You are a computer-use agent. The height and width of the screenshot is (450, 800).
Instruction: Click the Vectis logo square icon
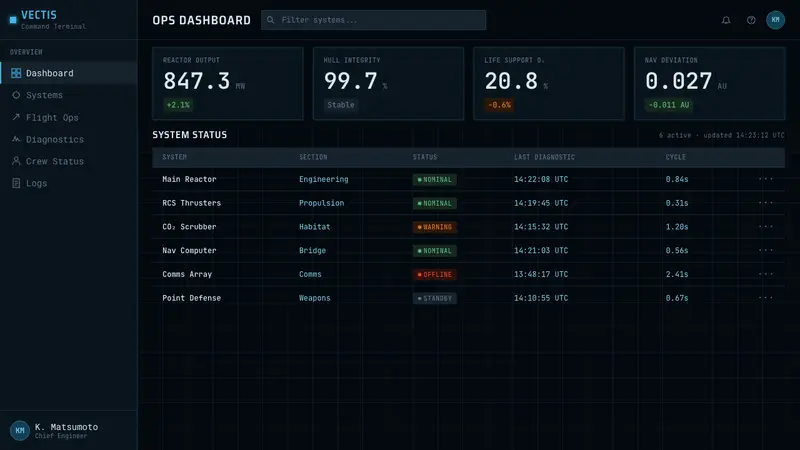[x=13, y=20]
